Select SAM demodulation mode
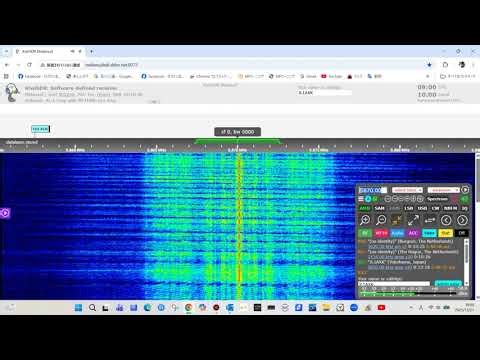Viewport: 480px width, 360px height. 379,208
